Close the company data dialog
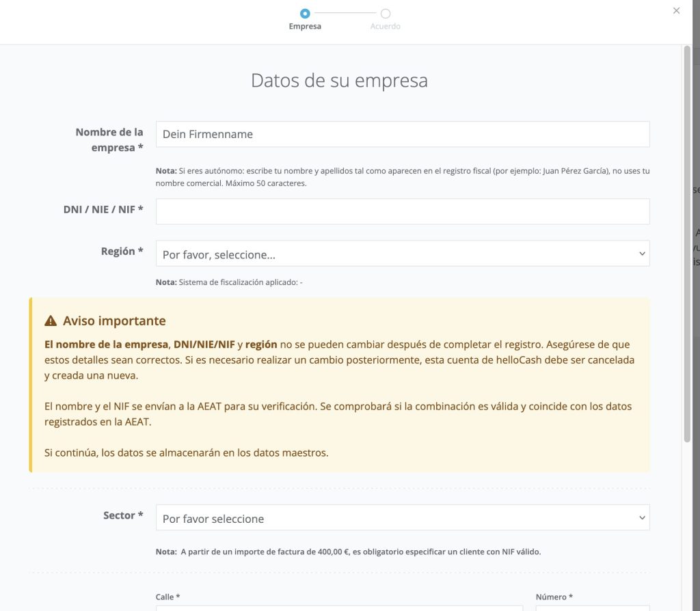700x611 pixels. coord(676,11)
